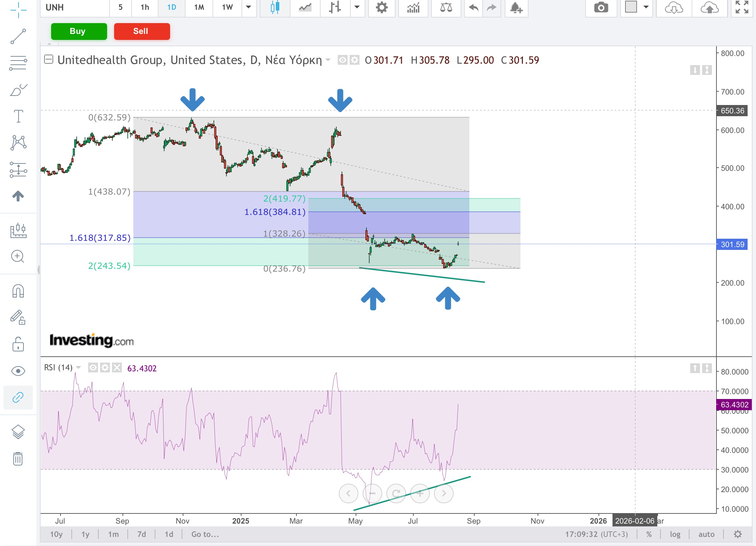Toggle log scale mode
The width and height of the screenshot is (756, 546).
coord(675,534)
